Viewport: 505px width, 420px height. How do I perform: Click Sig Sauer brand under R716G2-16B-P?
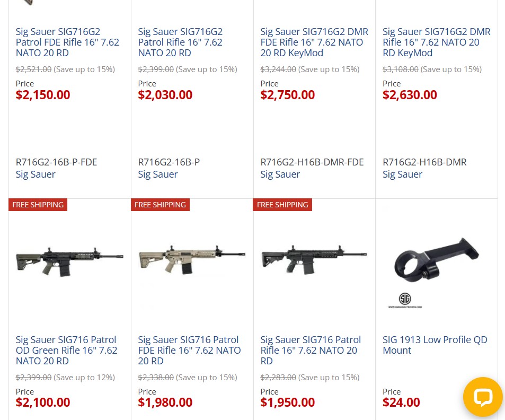[x=158, y=174]
